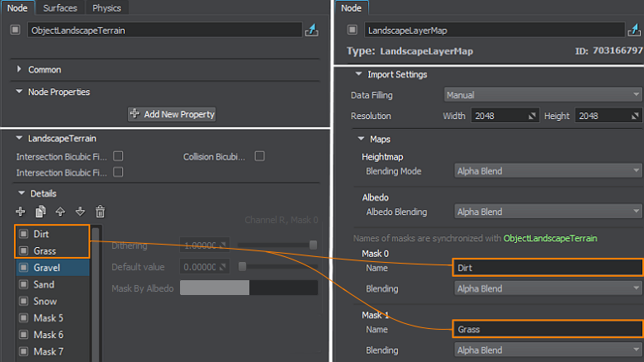Select the Mask 7 detail row
The height and width of the screenshot is (362, 644).
(53, 352)
